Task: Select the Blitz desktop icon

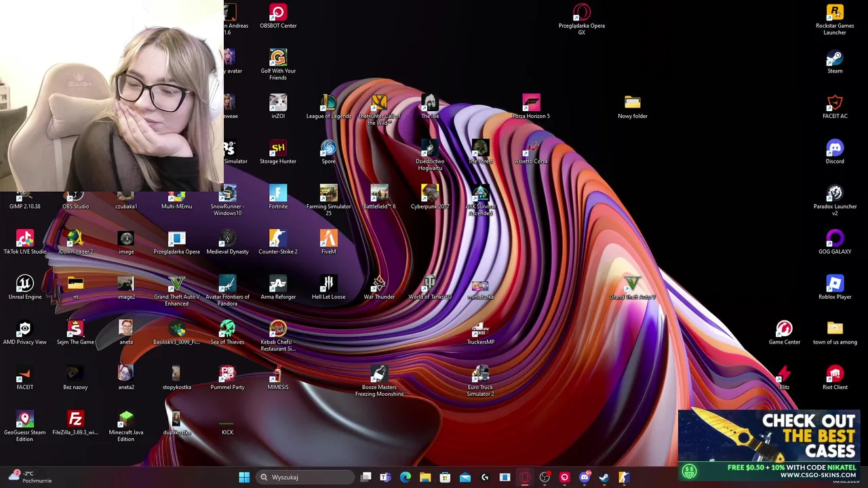Action: pos(785,378)
